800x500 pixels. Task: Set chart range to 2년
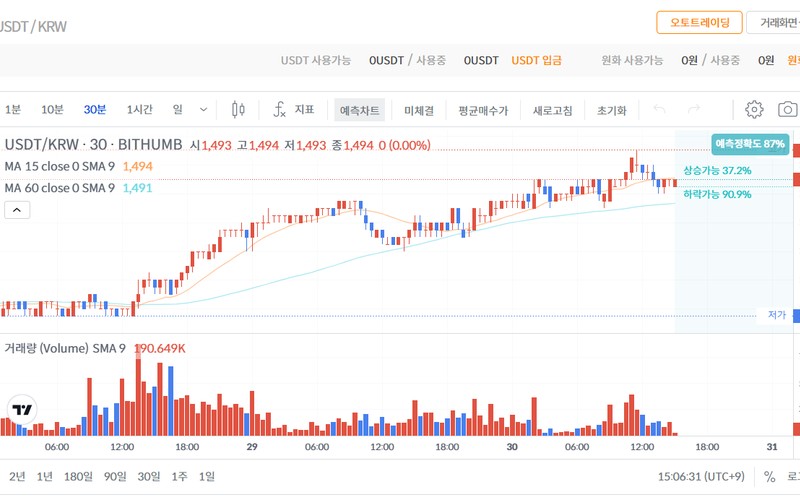(17, 477)
